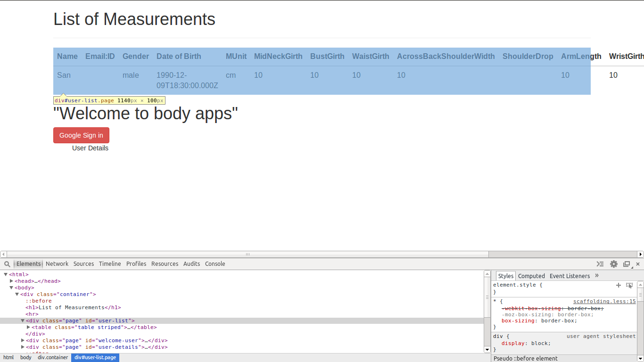The image size is (644, 362).
Task: Select the Styles sidebar tab
Action: (505, 276)
